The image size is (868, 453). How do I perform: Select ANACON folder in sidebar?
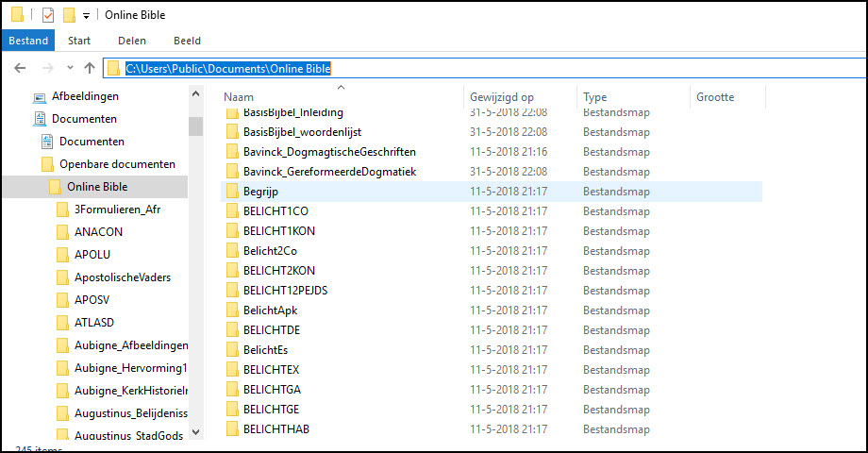[98, 232]
